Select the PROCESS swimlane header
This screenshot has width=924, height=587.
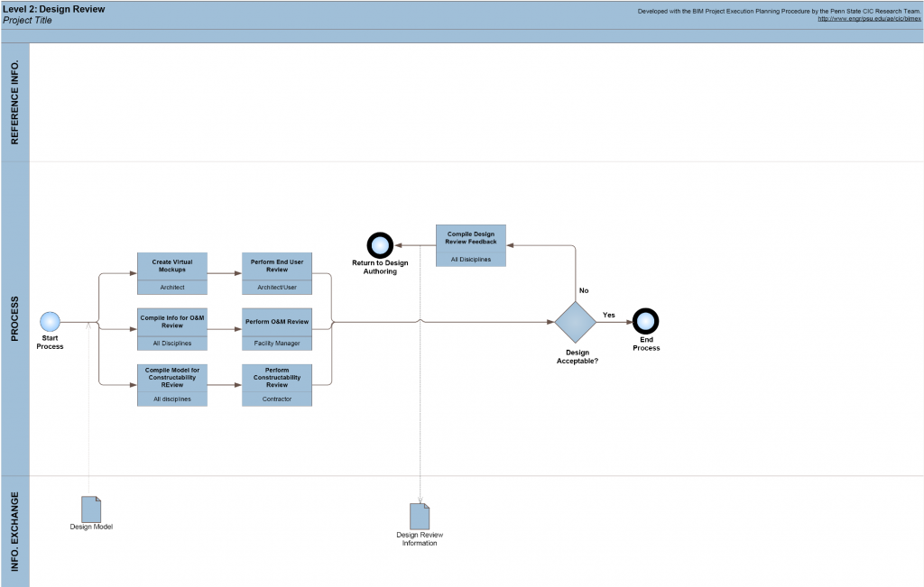pyautogui.click(x=15, y=319)
